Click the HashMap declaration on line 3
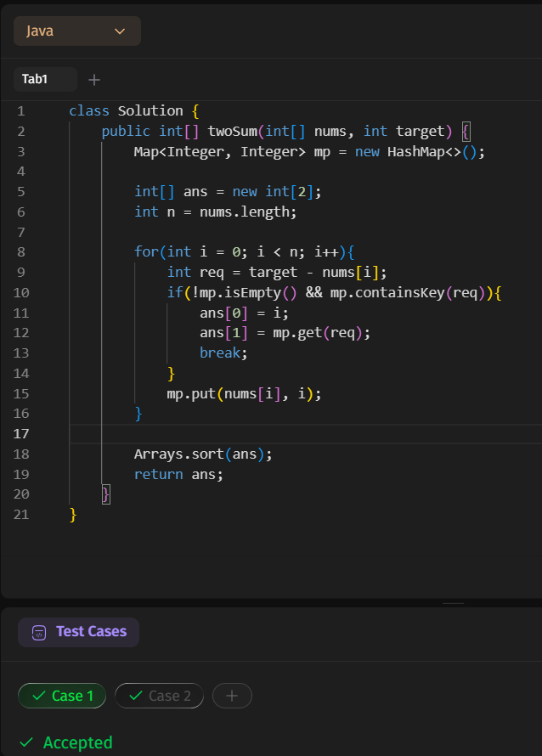The width and height of the screenshot is (542, 756). coord(309,152)
